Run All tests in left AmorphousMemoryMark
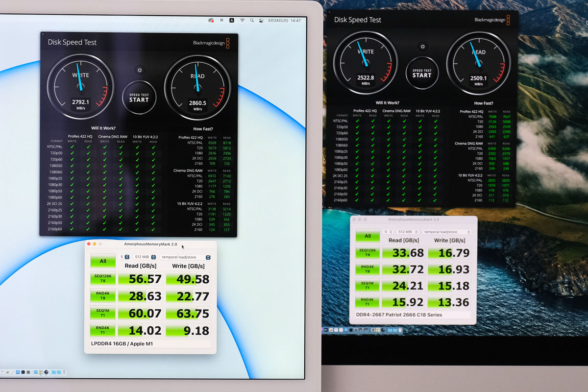The image size is (588, 392). [x=102, y=261]
